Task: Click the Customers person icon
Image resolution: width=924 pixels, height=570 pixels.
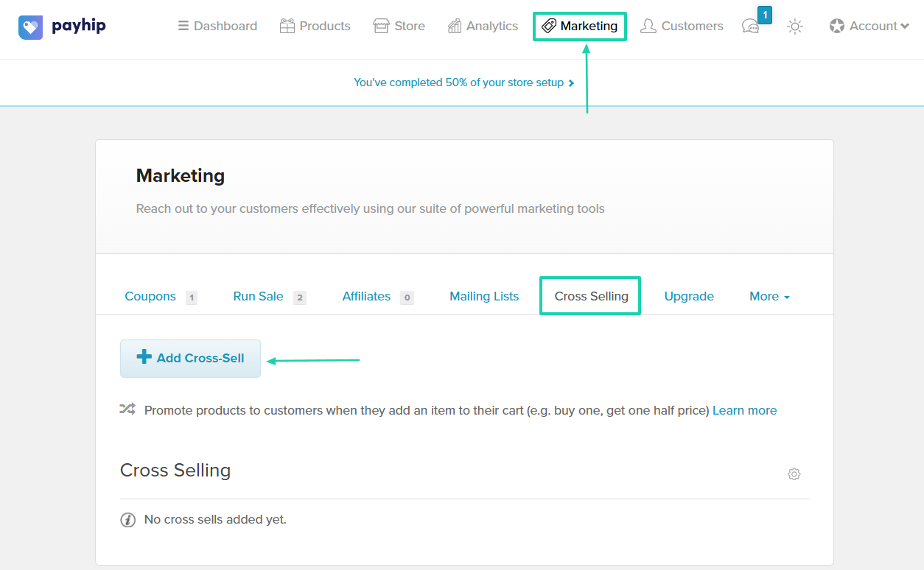Action: click(x=648, y=27)
